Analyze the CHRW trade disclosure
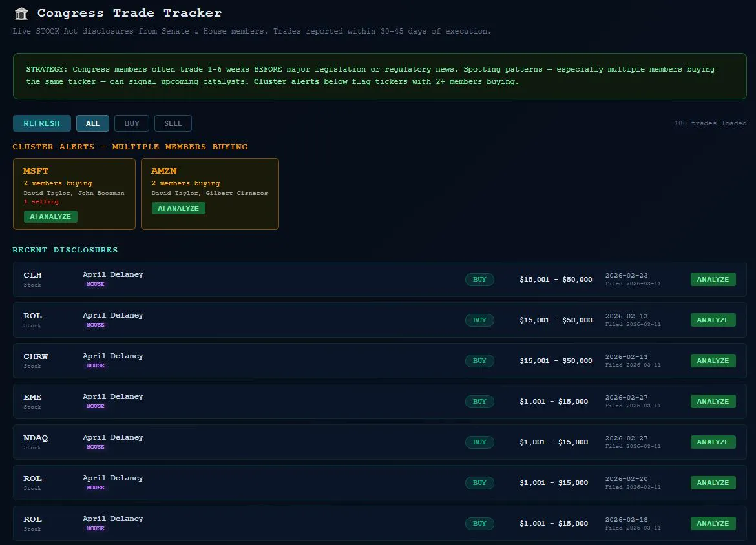756x545 pixels. (x=713, y=361)
